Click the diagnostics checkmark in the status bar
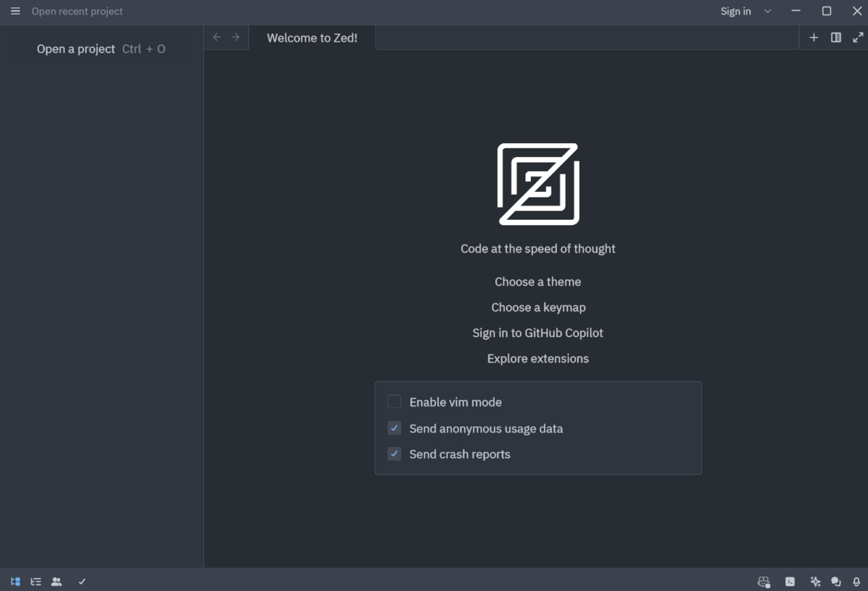The image size is (868, 591). 82,581
